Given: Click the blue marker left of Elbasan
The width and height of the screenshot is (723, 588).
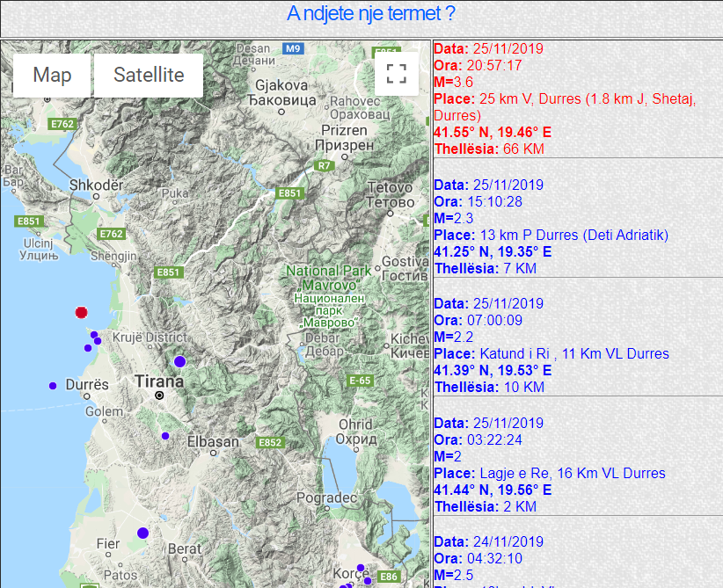Looking at the screenshot, I should tap(164, 436).
